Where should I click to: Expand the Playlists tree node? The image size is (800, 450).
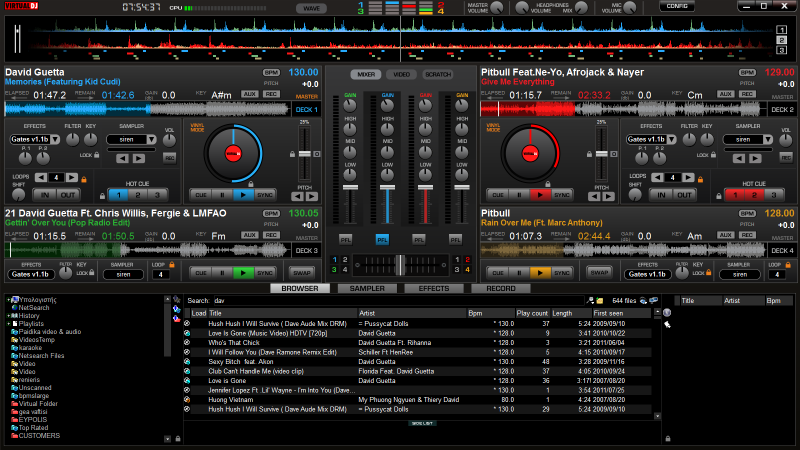(9, 323)
